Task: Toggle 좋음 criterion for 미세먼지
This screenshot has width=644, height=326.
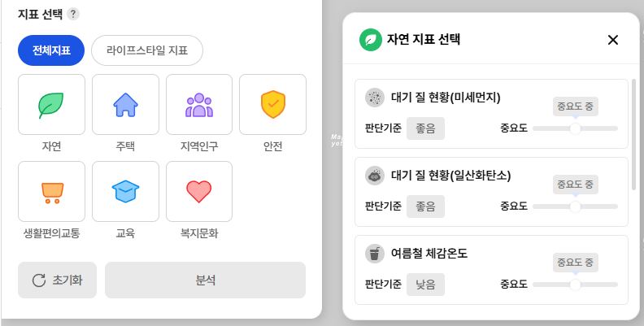Action: [x=425, y=128]
